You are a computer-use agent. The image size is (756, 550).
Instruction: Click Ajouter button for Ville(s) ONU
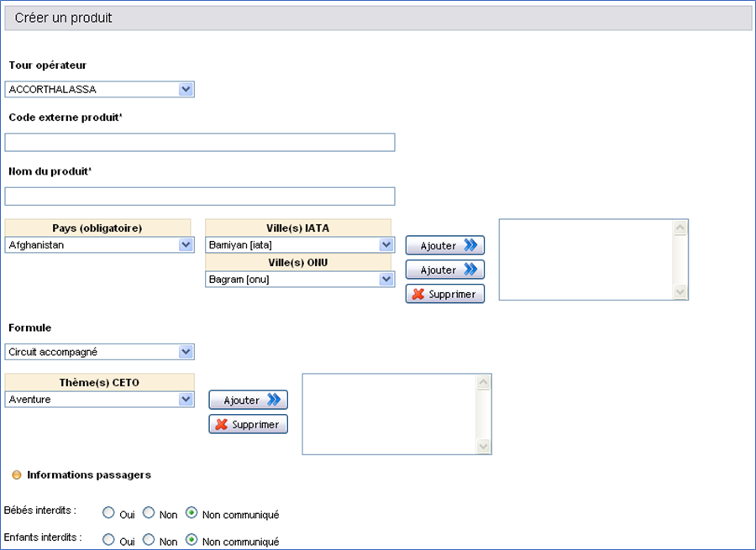tap(444, 270)
